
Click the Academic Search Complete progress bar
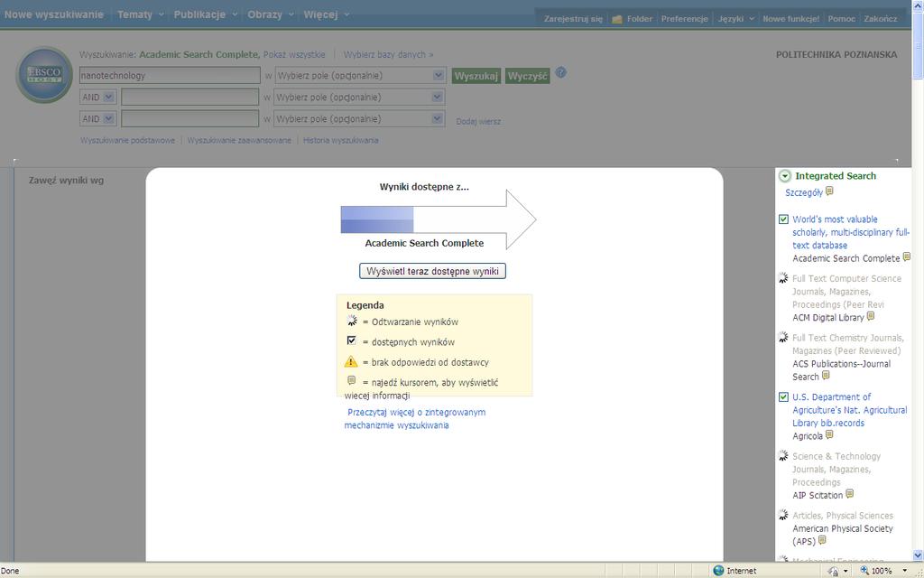pyautogui.click(x=439, y=219)
